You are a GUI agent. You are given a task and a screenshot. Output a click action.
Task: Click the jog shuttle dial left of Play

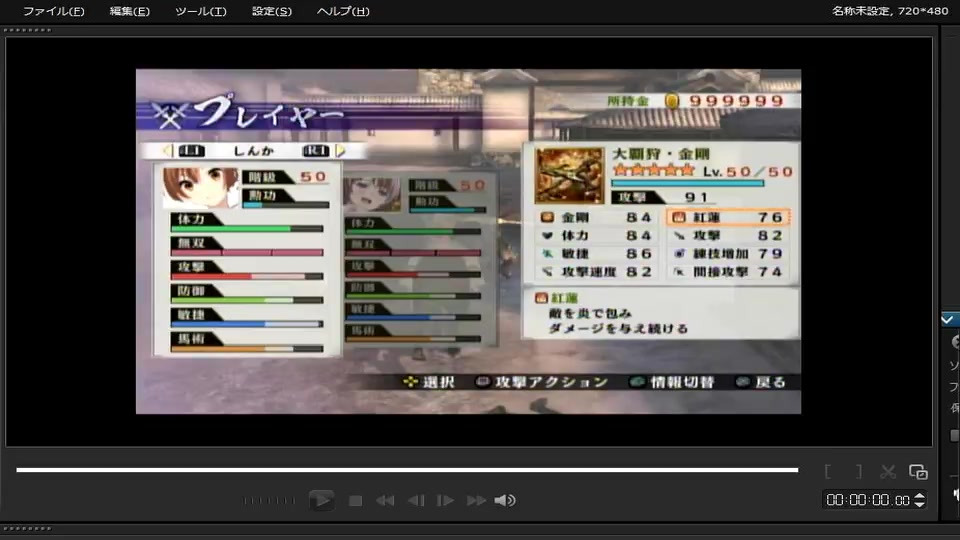[269, 501]
